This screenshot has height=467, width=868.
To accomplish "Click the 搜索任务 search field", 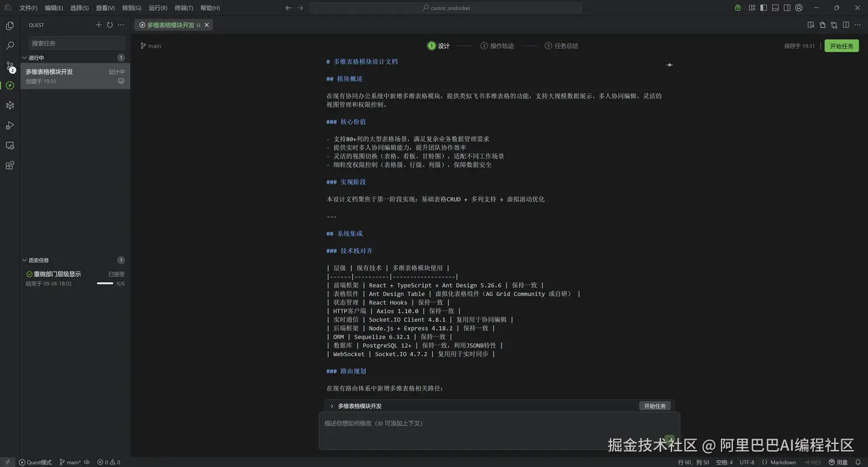I will pos(77,43).
